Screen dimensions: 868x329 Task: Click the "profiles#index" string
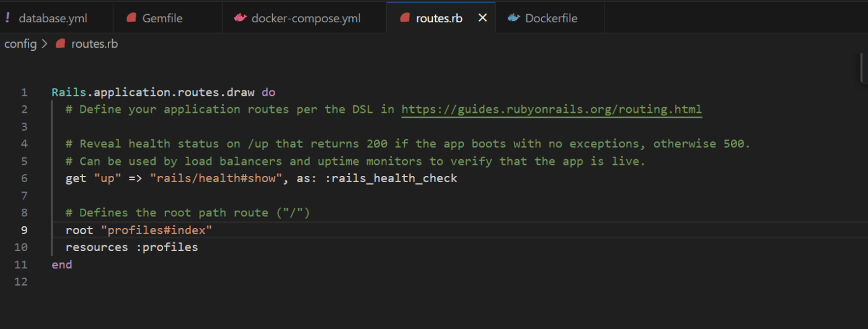coord(156,230)
